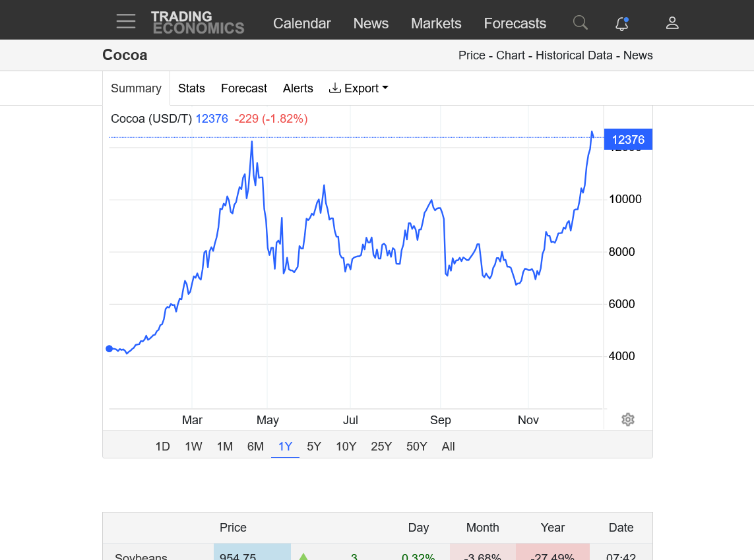Open the hamburger navigation menu
This screenshot has height=560, width=754.
126,22
